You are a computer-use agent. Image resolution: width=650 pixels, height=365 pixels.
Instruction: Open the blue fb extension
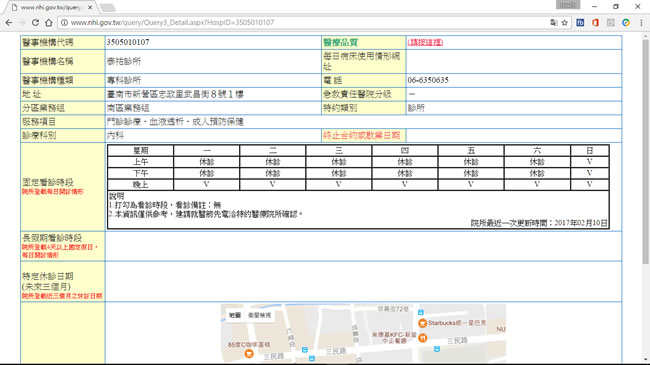[580, 22]
